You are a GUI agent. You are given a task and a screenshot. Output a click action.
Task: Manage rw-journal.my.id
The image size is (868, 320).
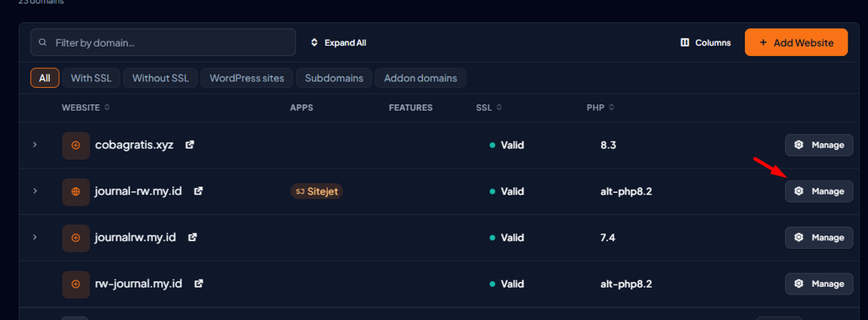820,284
